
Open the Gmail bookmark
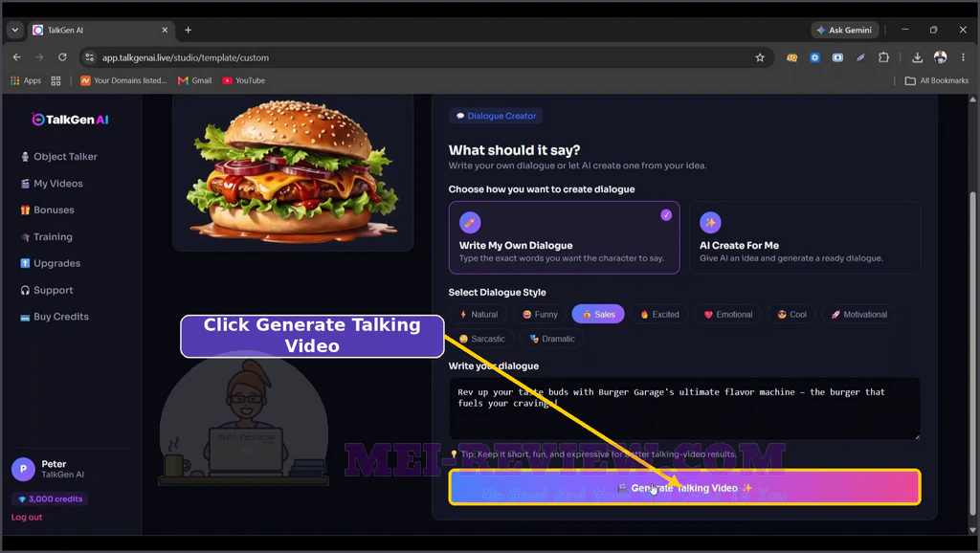point(195,80)
